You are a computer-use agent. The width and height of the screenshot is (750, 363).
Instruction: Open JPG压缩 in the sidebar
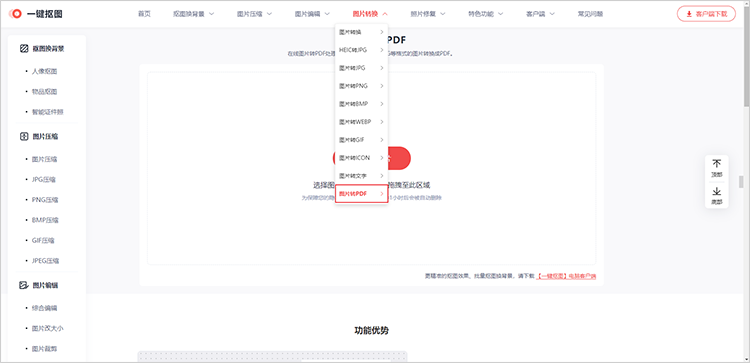pyautogui.click(x=44, y=179)
